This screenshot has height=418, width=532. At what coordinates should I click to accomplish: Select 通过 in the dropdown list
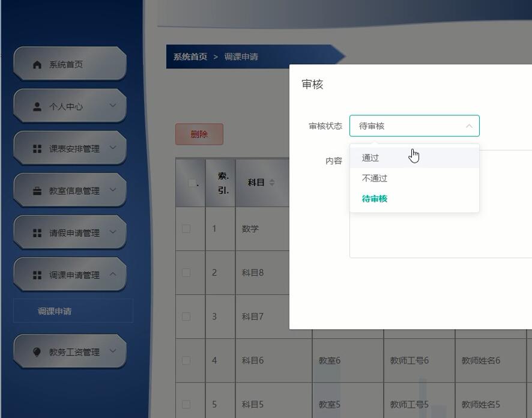click(x=414, y=158)
